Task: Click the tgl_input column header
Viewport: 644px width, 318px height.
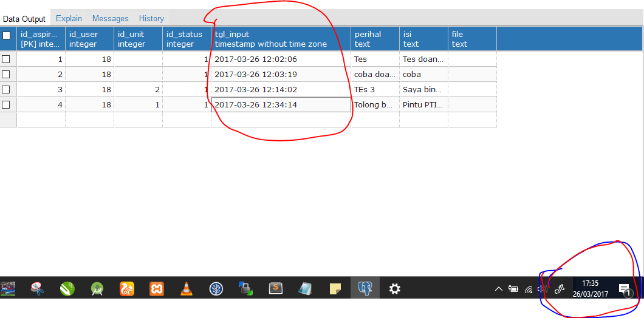Action: (x=281, y=39)
